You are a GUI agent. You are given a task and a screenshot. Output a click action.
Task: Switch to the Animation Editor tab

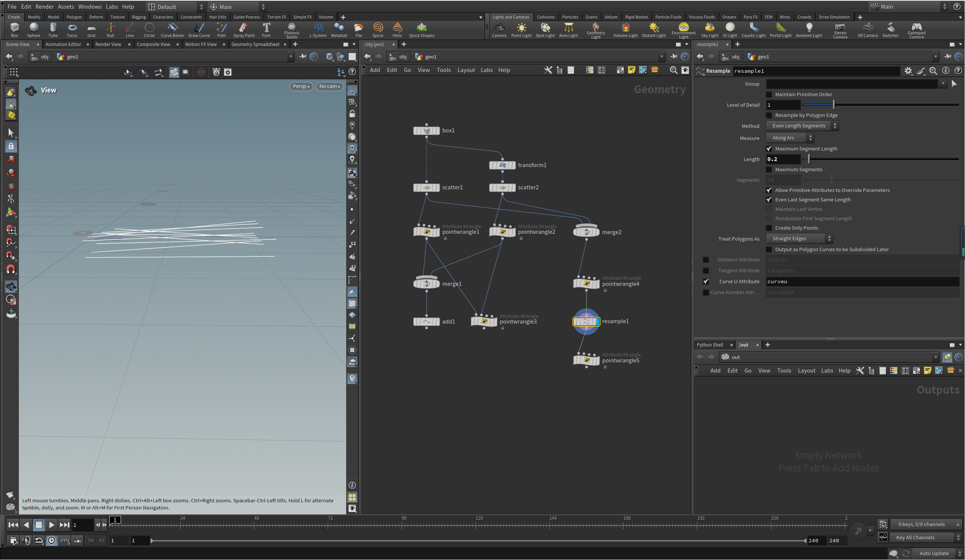(63, 44)
